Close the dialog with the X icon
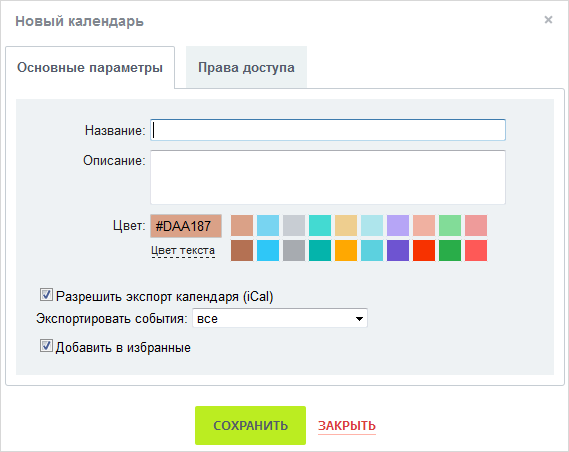Viewport: 569px width, 452px height. 548,20
